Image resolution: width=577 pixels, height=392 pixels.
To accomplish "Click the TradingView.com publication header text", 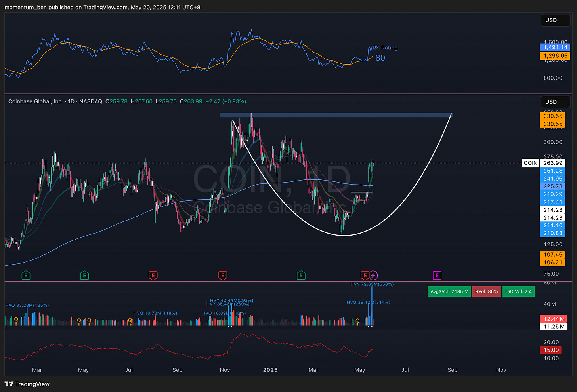I will (x=102, y=7).
